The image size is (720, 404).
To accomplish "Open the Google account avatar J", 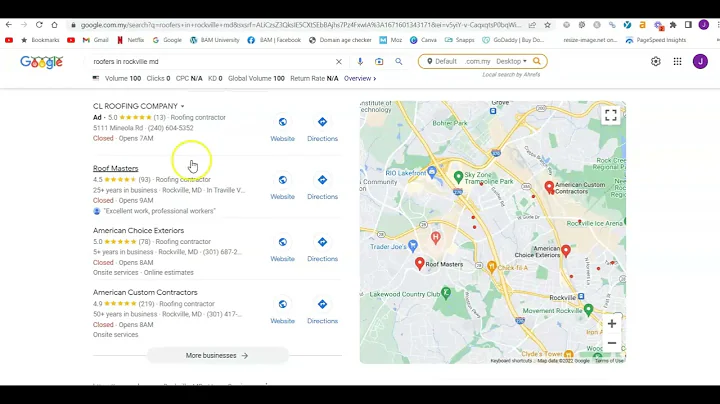I will (x=700, y=62).
